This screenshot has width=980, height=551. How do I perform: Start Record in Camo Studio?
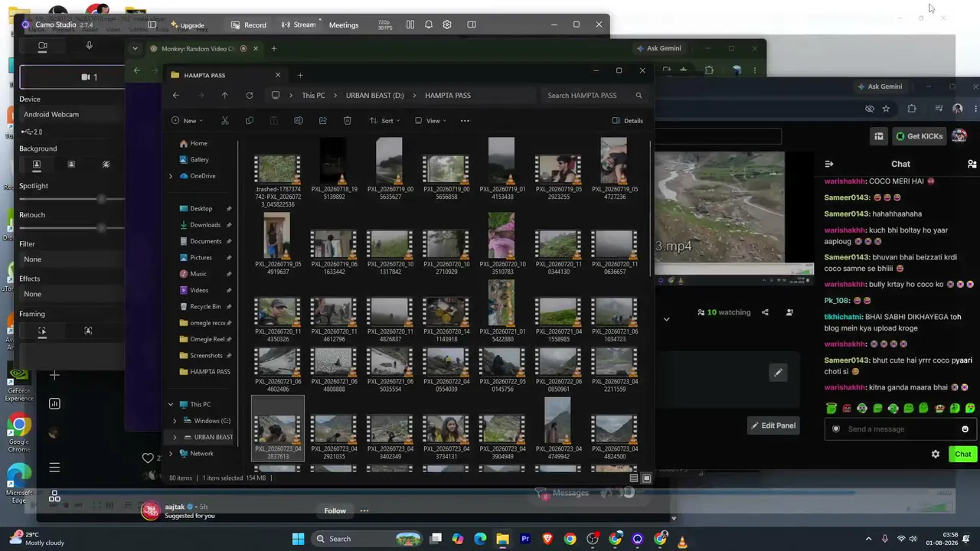tap(250, 24)
